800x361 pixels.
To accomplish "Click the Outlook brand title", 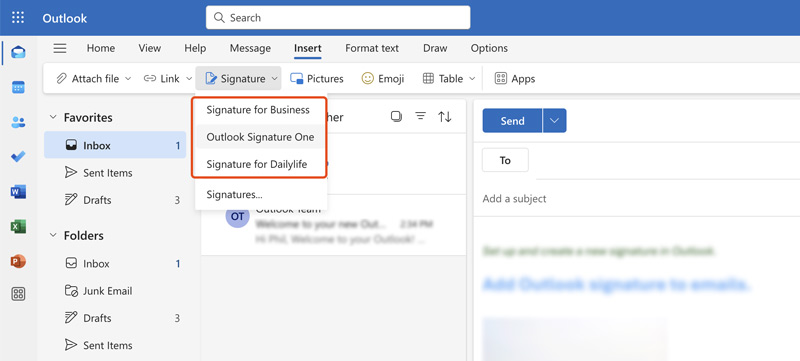I will 65,18.
